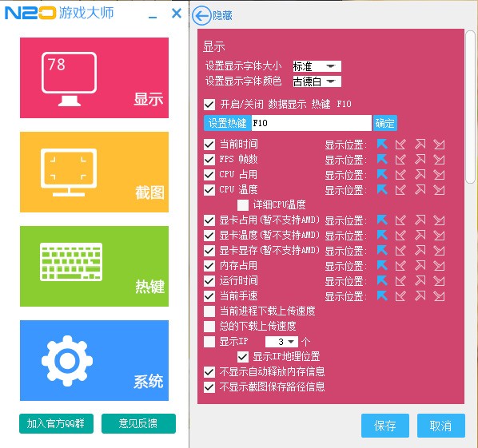Screen dimensions: 478x448
Task: Set 运行时间 position to bottom-left arrow
Action: tap(400, 280)
